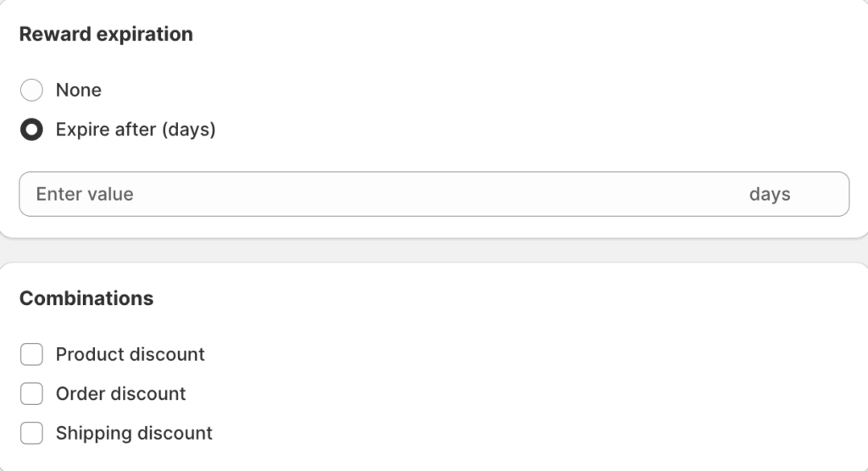Click the "Enter value" placeholder text
Image resolution: width=868 pixels, height=471 pixels.
click(x=85, y=194)
